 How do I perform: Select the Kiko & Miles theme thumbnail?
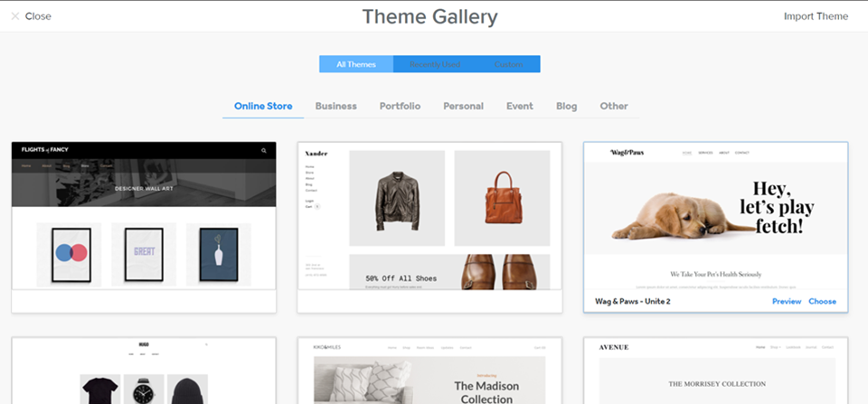click(x=429, y=371)
